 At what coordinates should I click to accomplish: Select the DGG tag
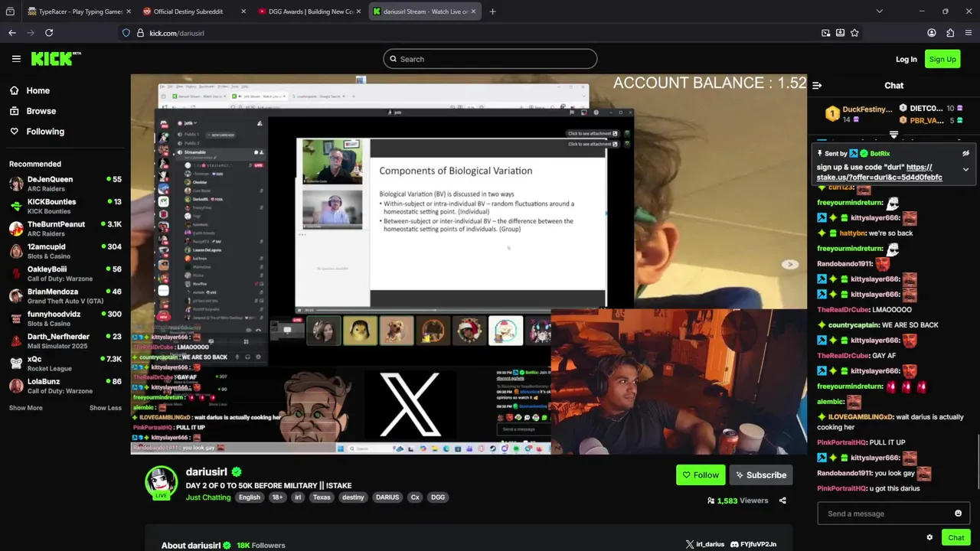click(438, 497)
